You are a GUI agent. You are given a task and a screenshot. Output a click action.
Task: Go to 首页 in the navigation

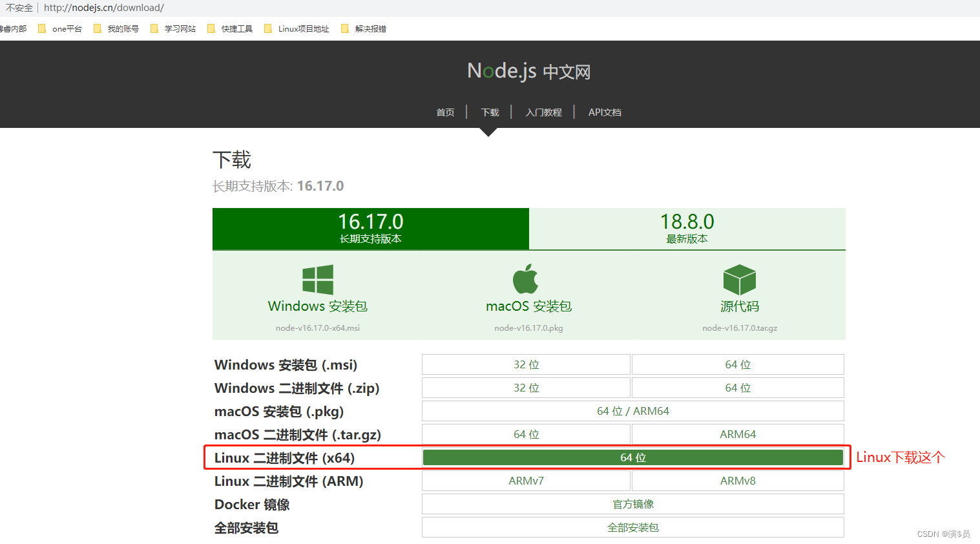click(445, 112)
